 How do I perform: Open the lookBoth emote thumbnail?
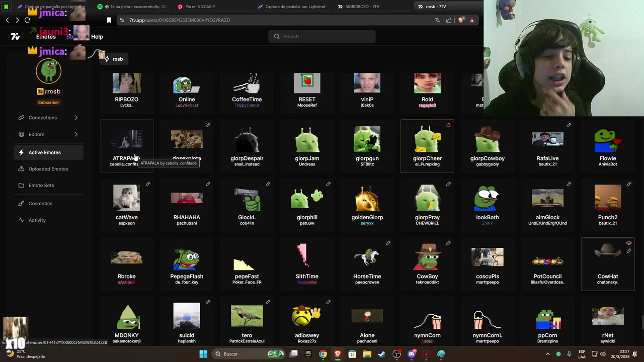(x=488, y=198)
